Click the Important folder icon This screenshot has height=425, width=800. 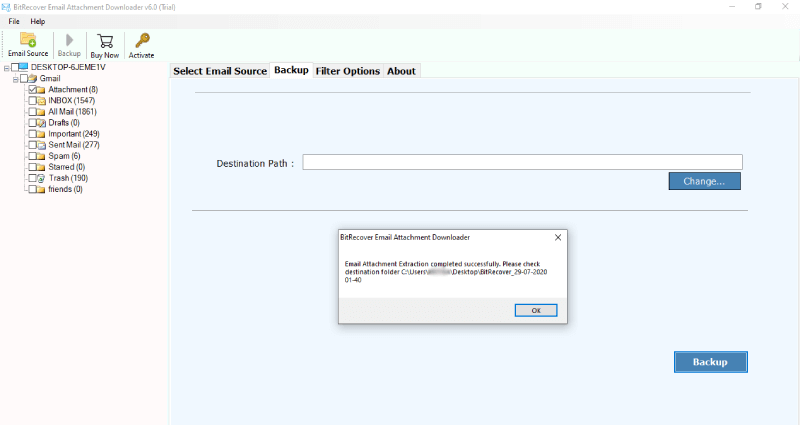[x=41, y=134]
